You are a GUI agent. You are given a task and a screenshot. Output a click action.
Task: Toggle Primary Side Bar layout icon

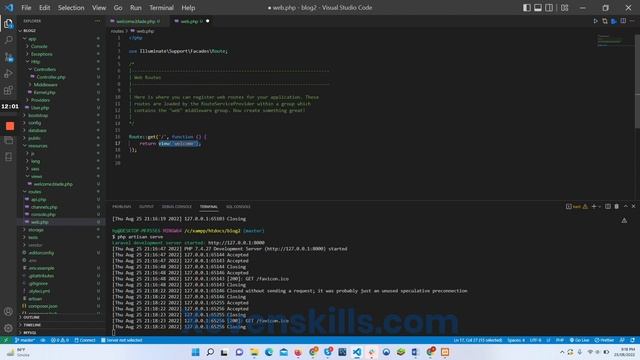[527, 8]
